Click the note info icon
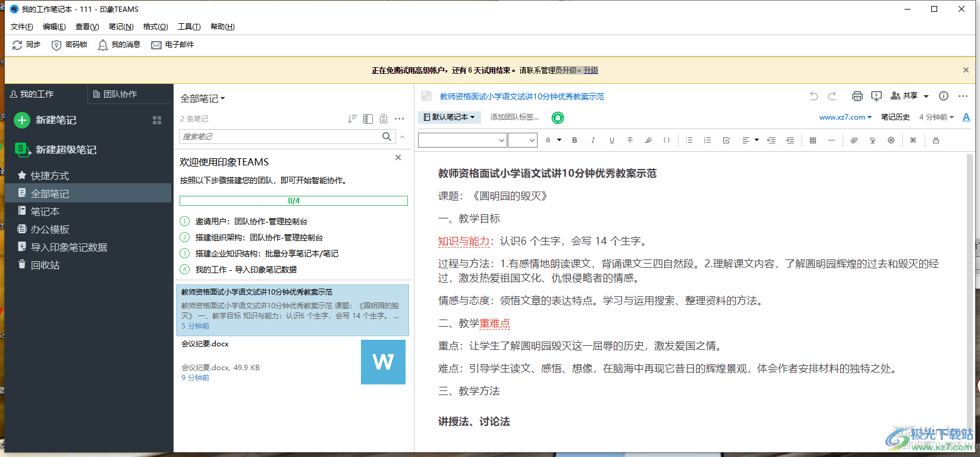The width and height of the screenshot is (980, 457). [x=944, y=96]
